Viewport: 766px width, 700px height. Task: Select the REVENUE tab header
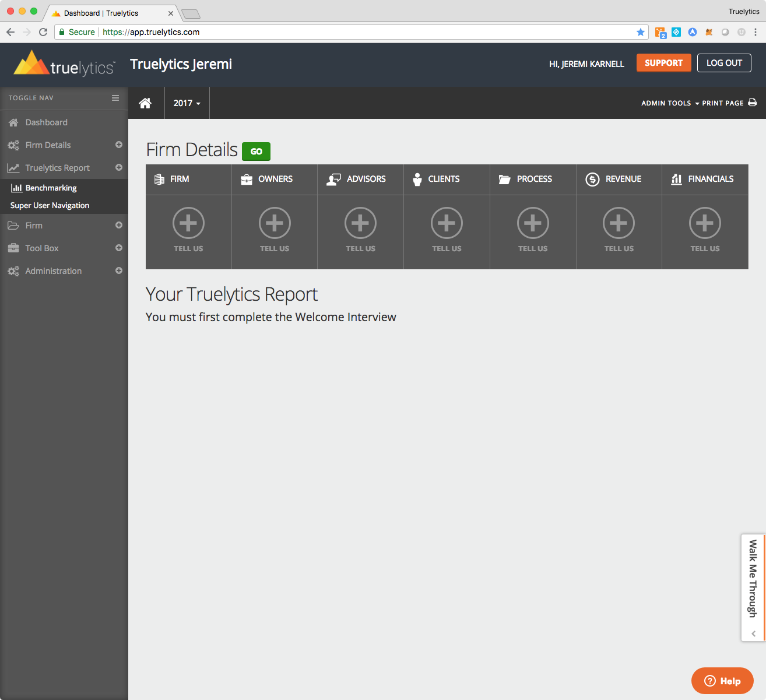(x=619, y=180)
